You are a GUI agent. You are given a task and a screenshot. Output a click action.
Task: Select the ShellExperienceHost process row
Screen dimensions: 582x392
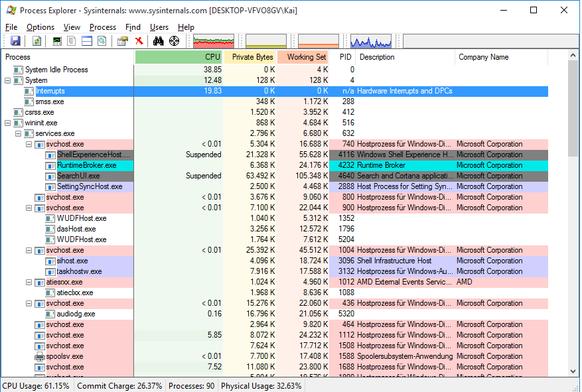[275, 155]
